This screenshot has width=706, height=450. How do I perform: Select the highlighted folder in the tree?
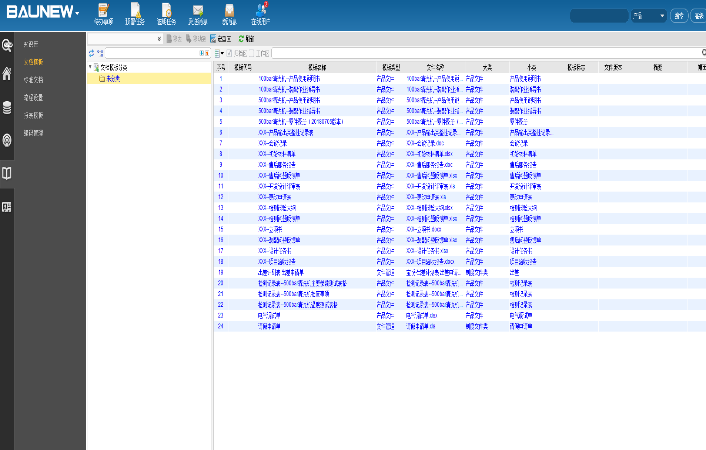point(113,78)
